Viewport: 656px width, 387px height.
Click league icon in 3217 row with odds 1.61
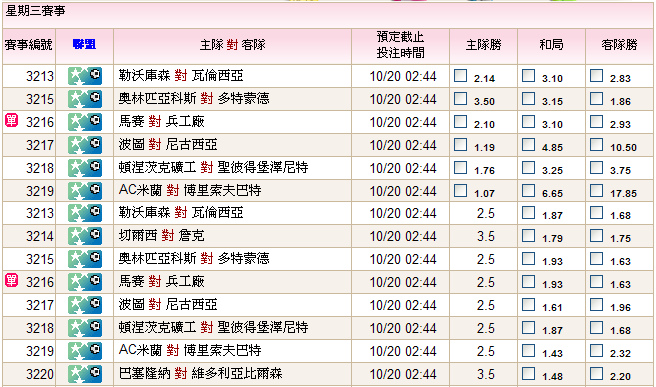pyautogui.click(x=85, y=305)
